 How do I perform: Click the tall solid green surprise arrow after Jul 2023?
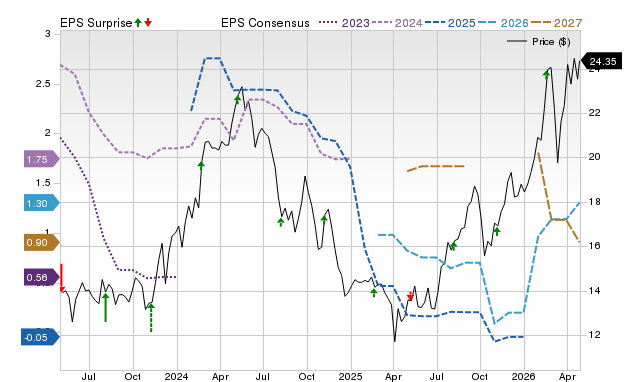point(105,307)
